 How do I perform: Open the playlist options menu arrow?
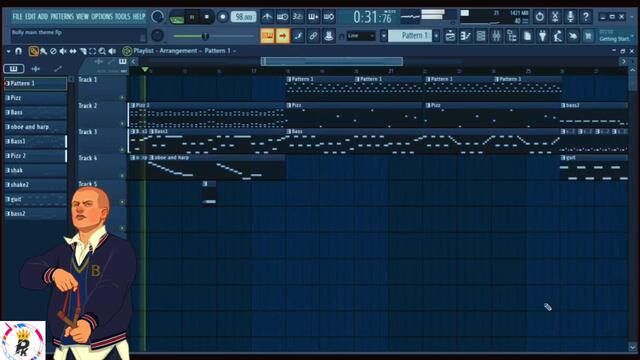9,51
